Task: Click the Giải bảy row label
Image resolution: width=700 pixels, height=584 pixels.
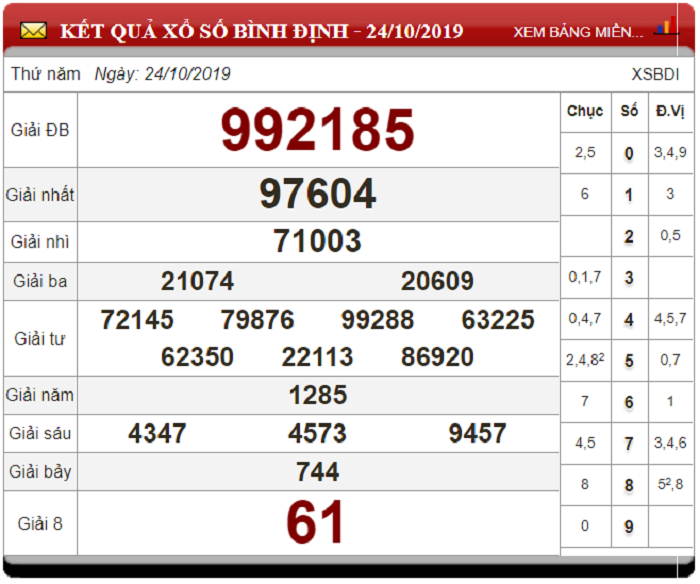Action: 40,472
